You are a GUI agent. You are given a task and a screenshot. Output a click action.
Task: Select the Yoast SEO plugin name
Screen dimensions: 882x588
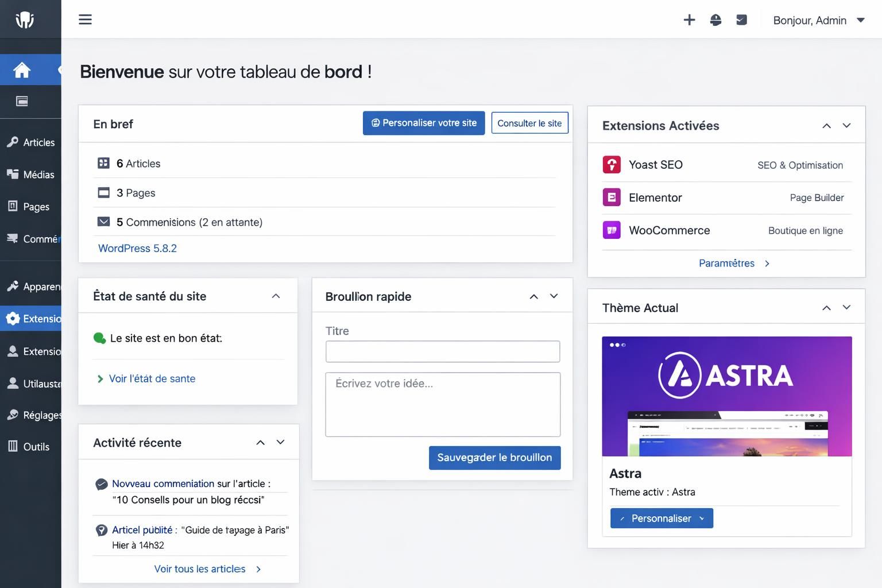(656, 165)
